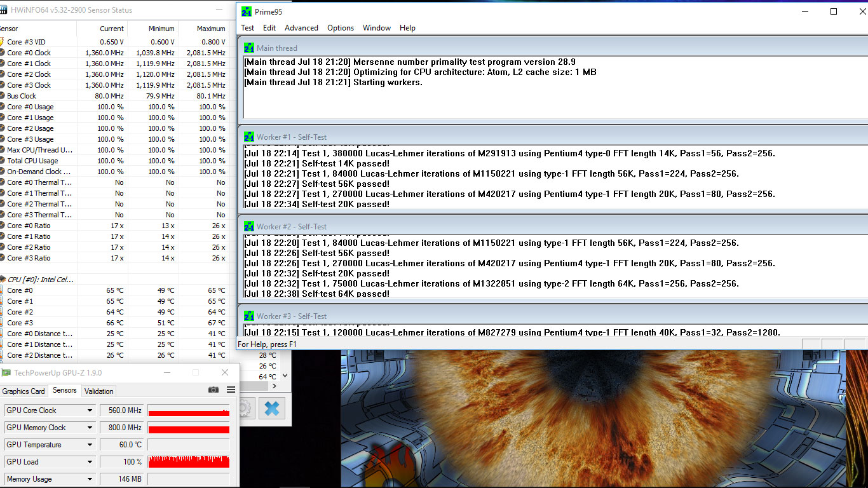Screen dimensions: 868x488
Task: Select the Core #3 VID sensor row
Action: coord(114,42)
